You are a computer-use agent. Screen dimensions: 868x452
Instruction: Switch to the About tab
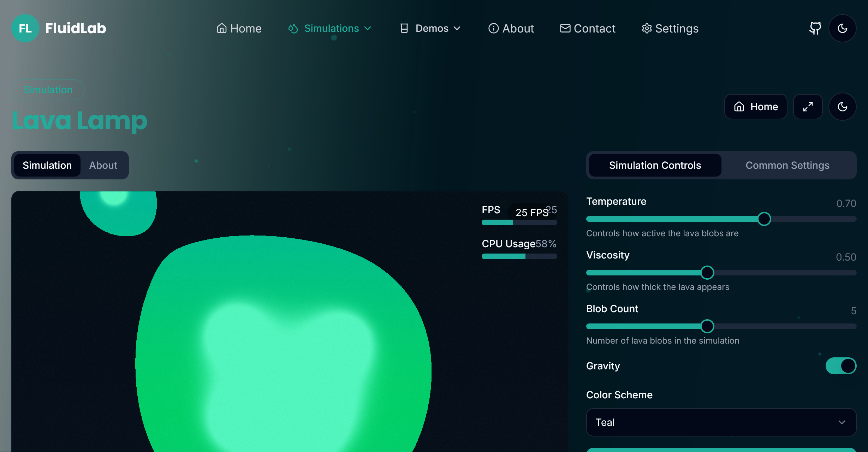pos(103,165)
